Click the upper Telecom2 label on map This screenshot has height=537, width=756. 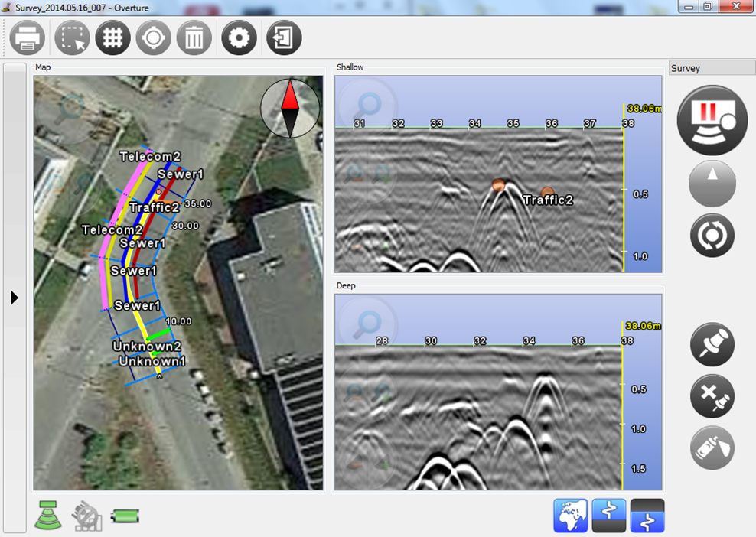tap(150, 156)
